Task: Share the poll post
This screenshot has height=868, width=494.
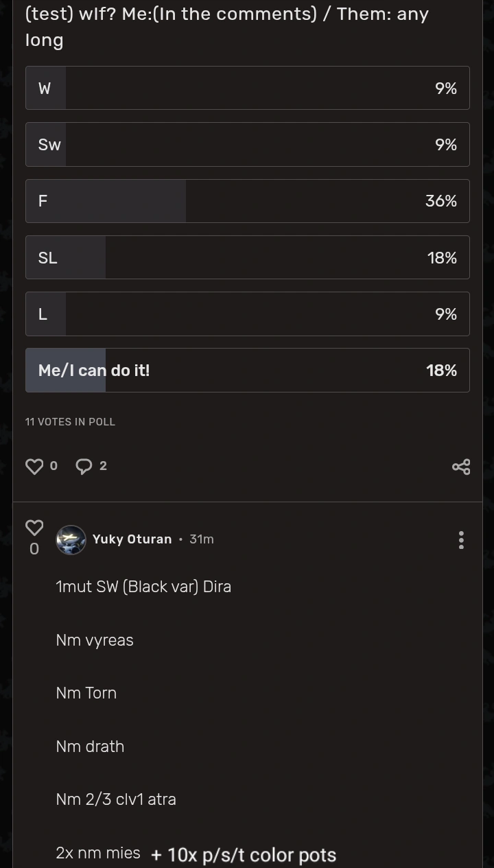Action: pyautogui.click(x=461, y=467)
